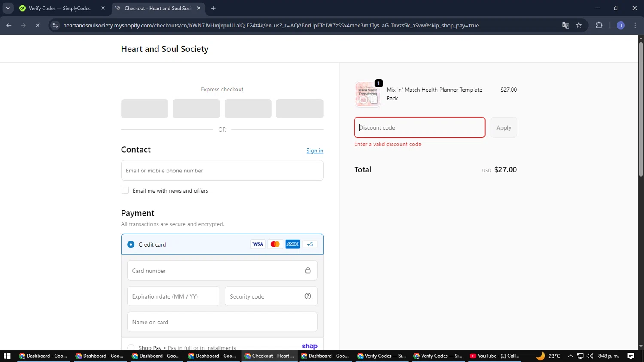The height and width of the screenshot is (362, 644).
Task: Open site information icon in address bar
Action: pos(55,25)
